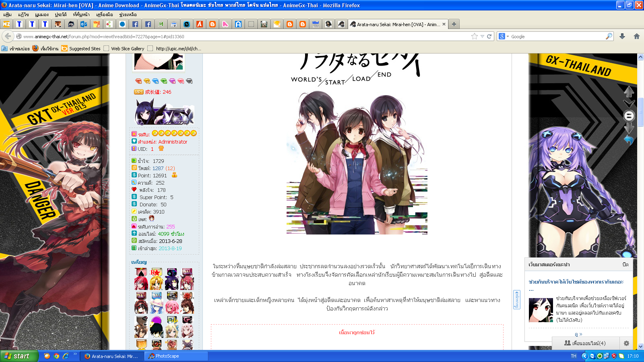Click the blue return-arrow side icon

[x=629, y=140]
